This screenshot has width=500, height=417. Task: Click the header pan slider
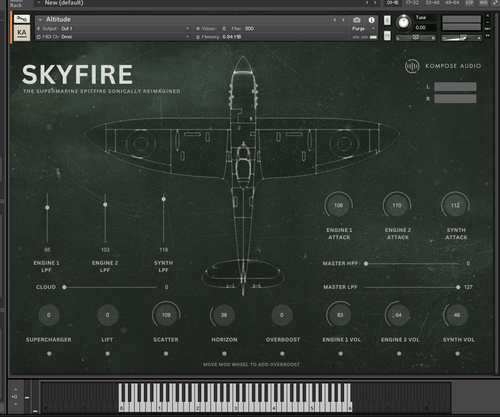(415, 38)
